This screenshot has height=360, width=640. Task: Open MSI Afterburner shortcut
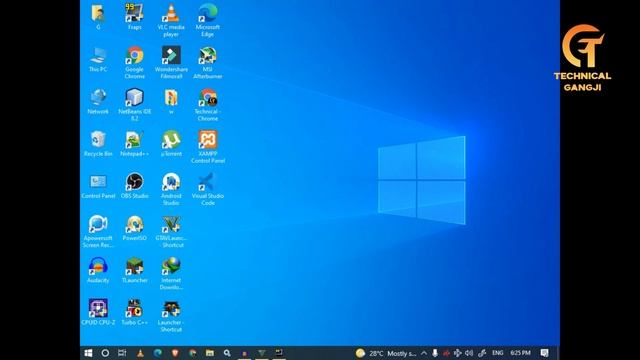207,63
